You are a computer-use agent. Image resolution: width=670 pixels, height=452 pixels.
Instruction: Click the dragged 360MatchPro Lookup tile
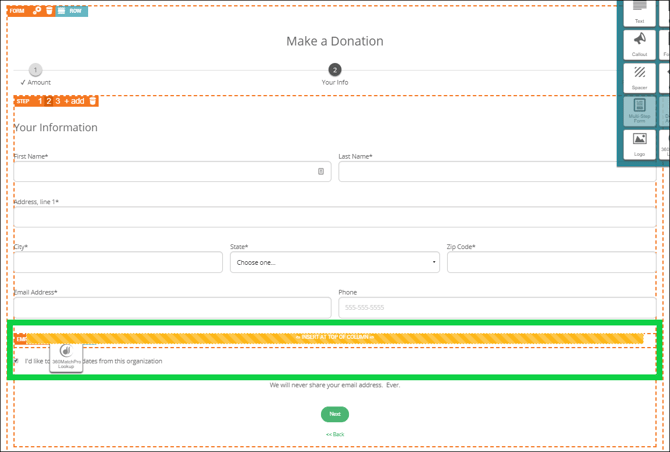click(x=66, y=356)
